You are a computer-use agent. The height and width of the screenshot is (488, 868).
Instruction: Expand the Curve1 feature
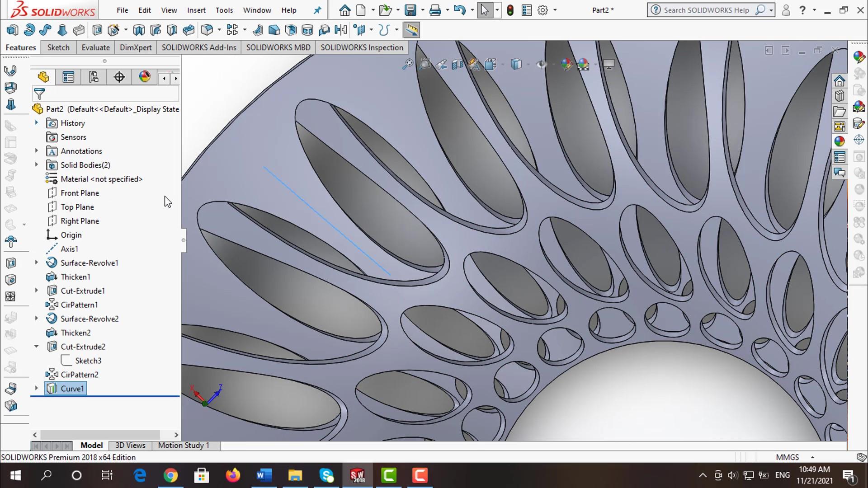[x=37, y=388]
